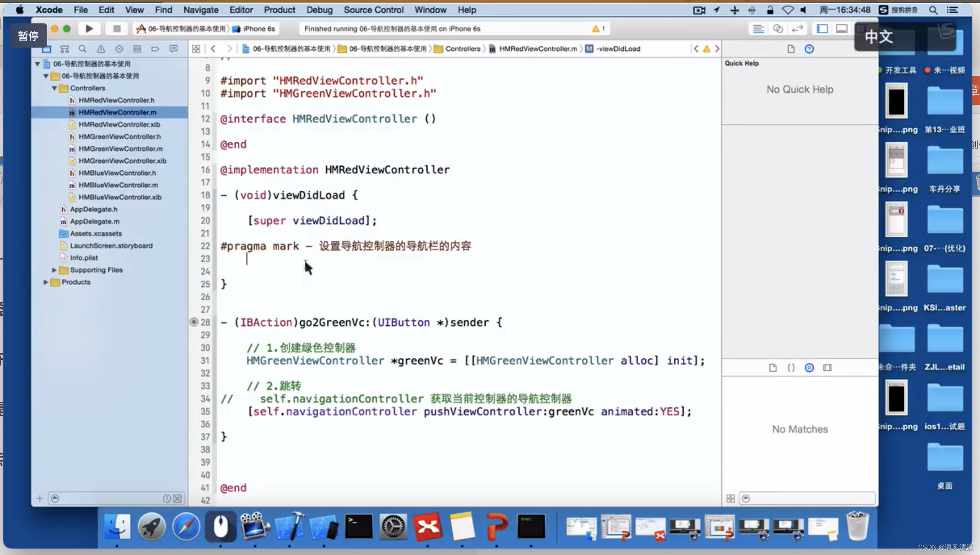This screenshot has width=980, height=555.
Task: Click the library filter search field
Action: 807,499
